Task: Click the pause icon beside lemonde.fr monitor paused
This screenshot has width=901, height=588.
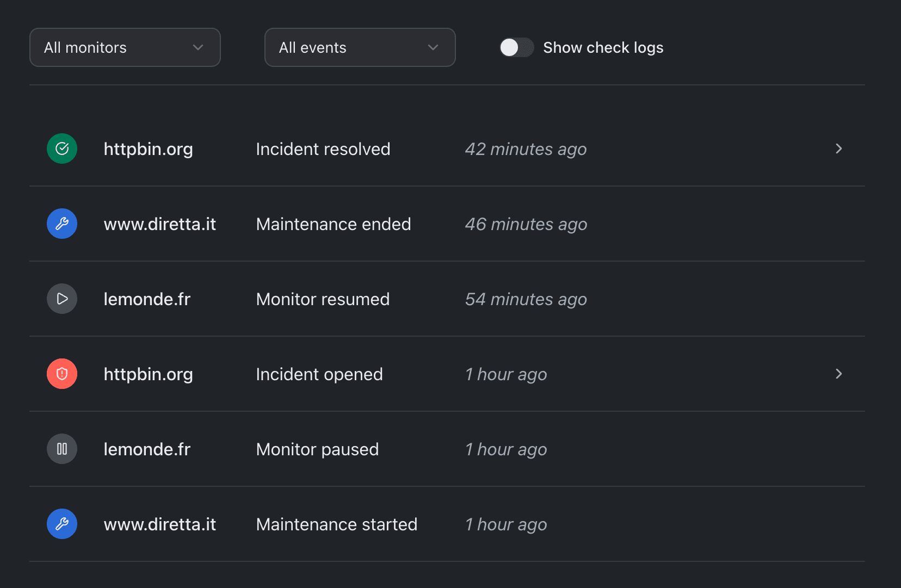Action: coord(62,449)
